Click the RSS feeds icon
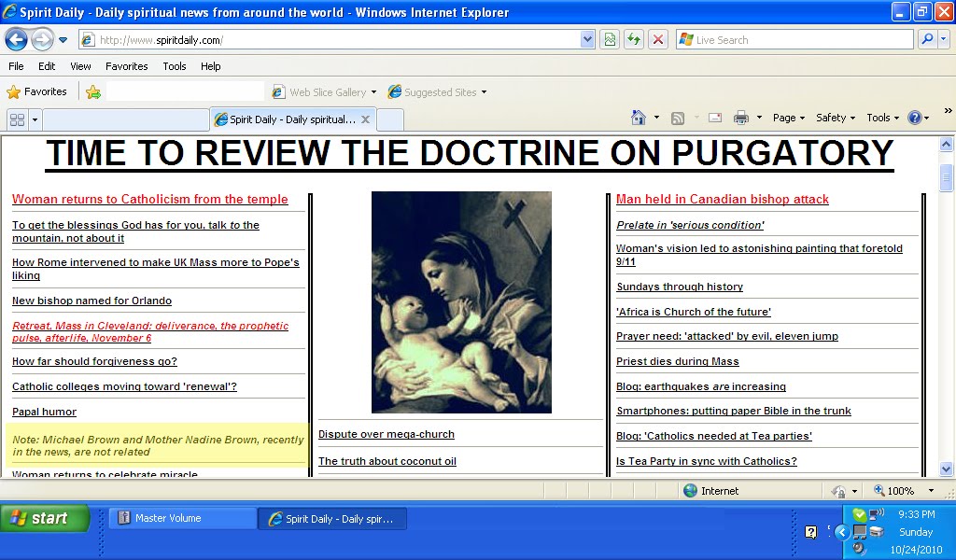This screenshot has height=560, width=956. [x=678, y=119]
